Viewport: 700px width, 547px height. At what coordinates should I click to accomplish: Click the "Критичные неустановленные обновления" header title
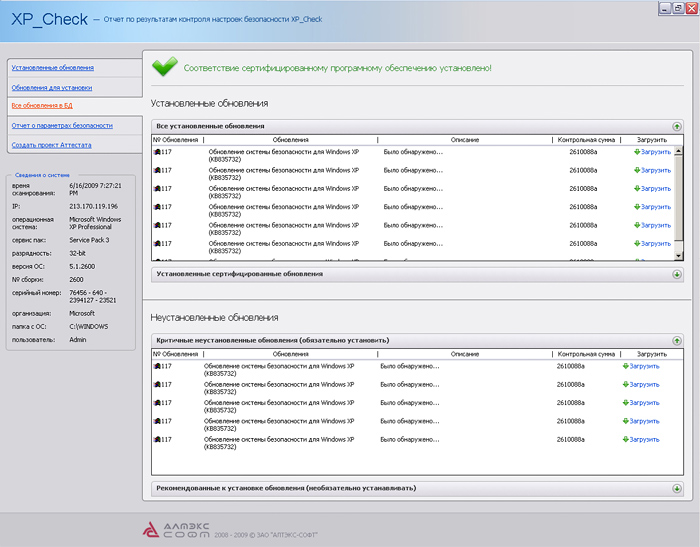[x=272, y=340]
